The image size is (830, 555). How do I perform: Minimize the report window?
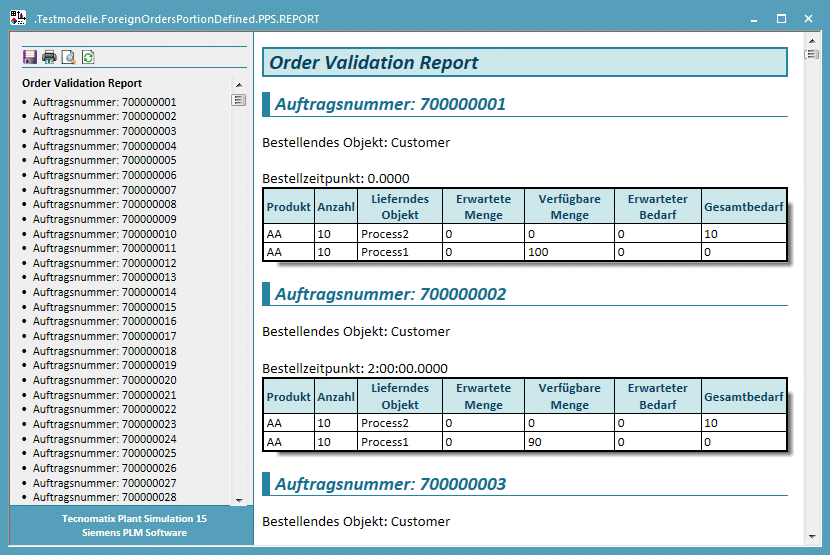tap(754, 19)
